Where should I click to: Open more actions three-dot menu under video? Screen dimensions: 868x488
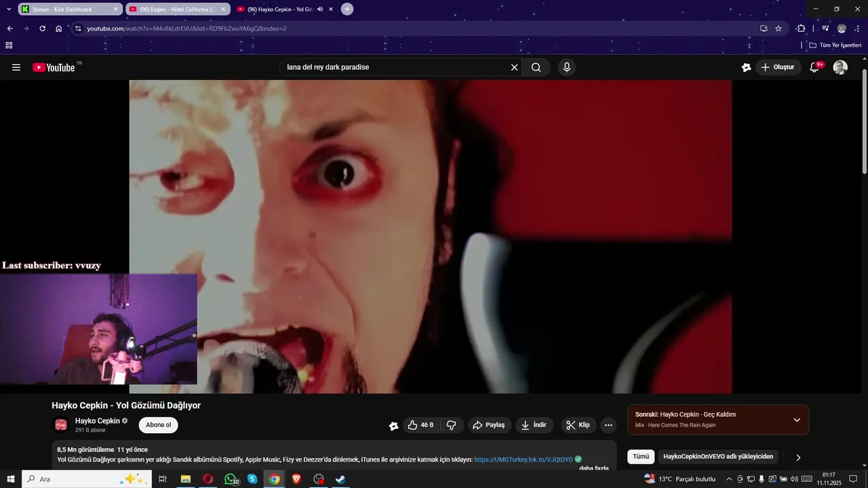608,425
